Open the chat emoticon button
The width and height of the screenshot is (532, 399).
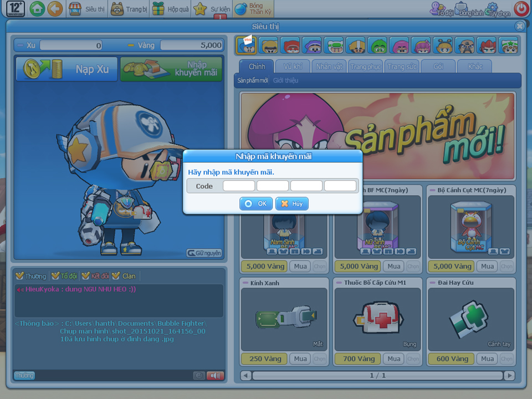tap(199, 376)
